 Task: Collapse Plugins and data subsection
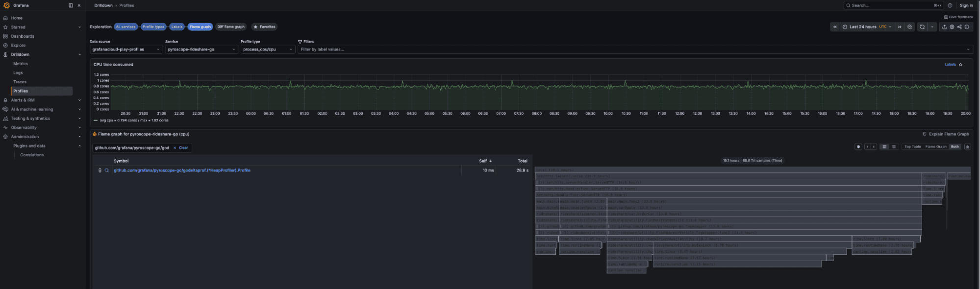pyautogui.click(x=79, y=146)
